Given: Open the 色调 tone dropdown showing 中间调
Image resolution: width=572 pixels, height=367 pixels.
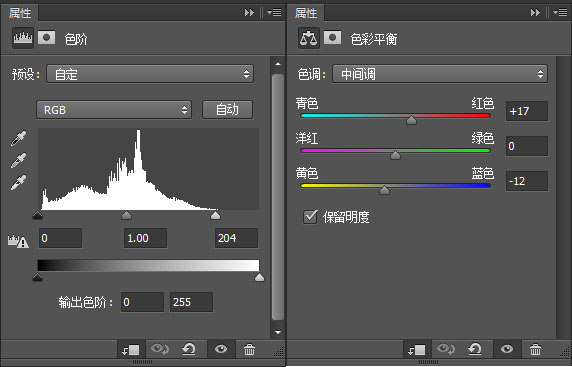Looking at the screenshot, I should pyautogui.click(x=440, y=74).
